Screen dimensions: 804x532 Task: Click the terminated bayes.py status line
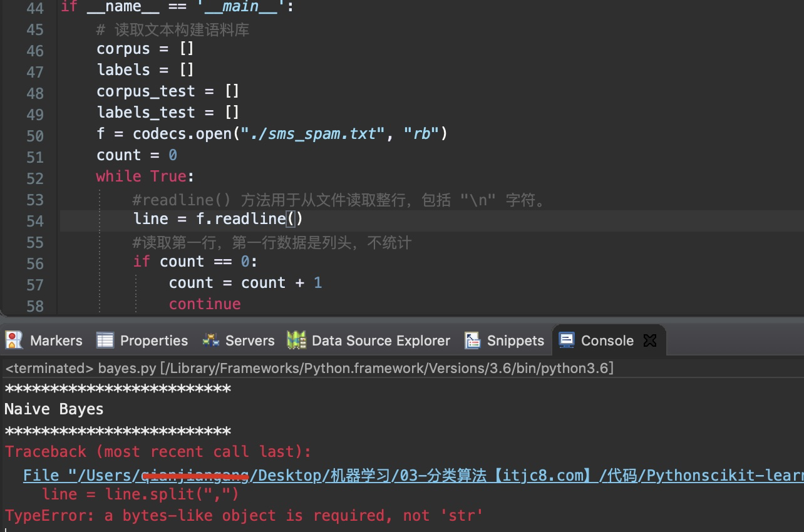pyautogui.click(x=309, y=368)
